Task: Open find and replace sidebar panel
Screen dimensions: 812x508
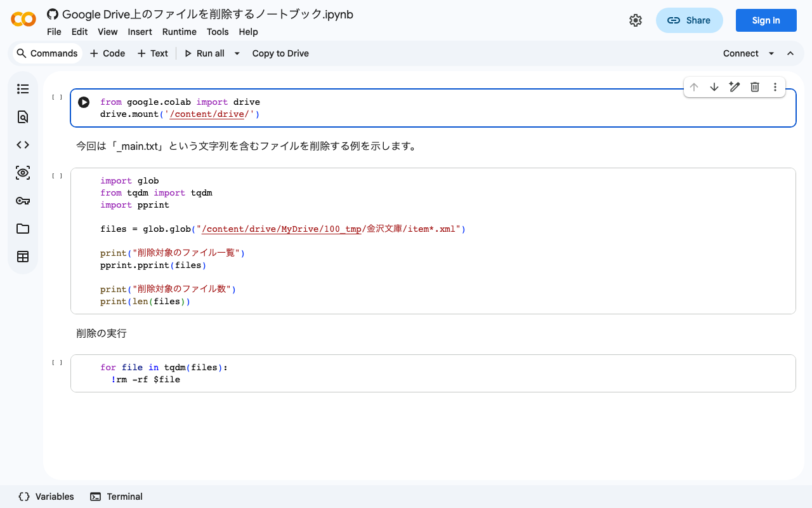Action: point(23,117)
